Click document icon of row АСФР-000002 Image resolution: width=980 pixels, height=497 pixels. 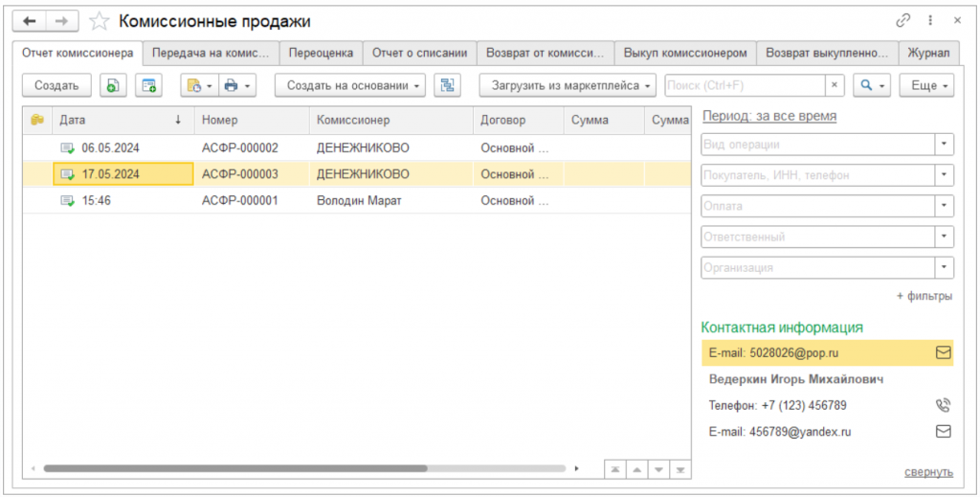click(x=67, y=148)
